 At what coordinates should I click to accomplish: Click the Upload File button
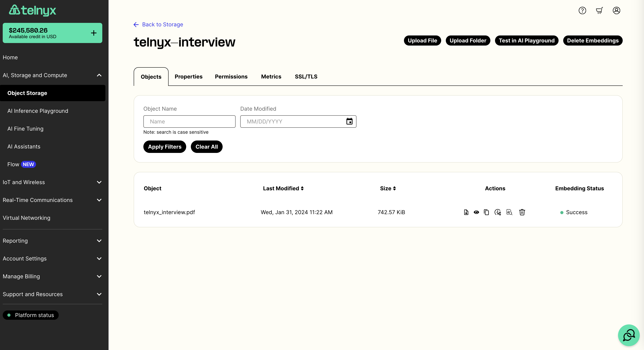(x=422, y=41)
